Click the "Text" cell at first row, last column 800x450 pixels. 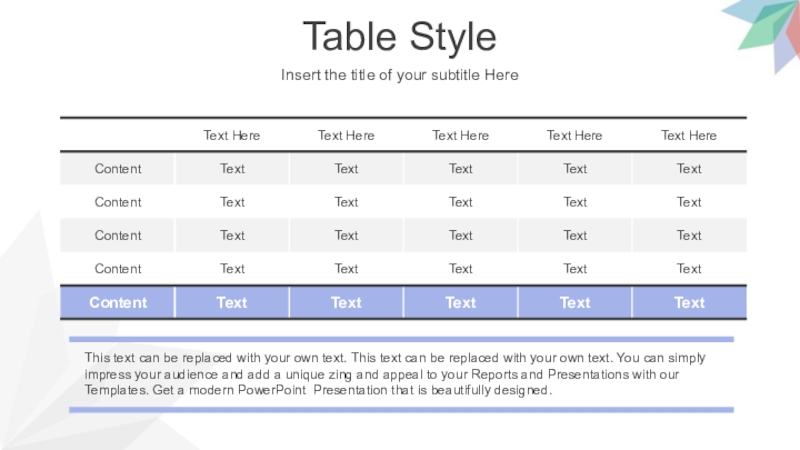(x=689, y=169)
